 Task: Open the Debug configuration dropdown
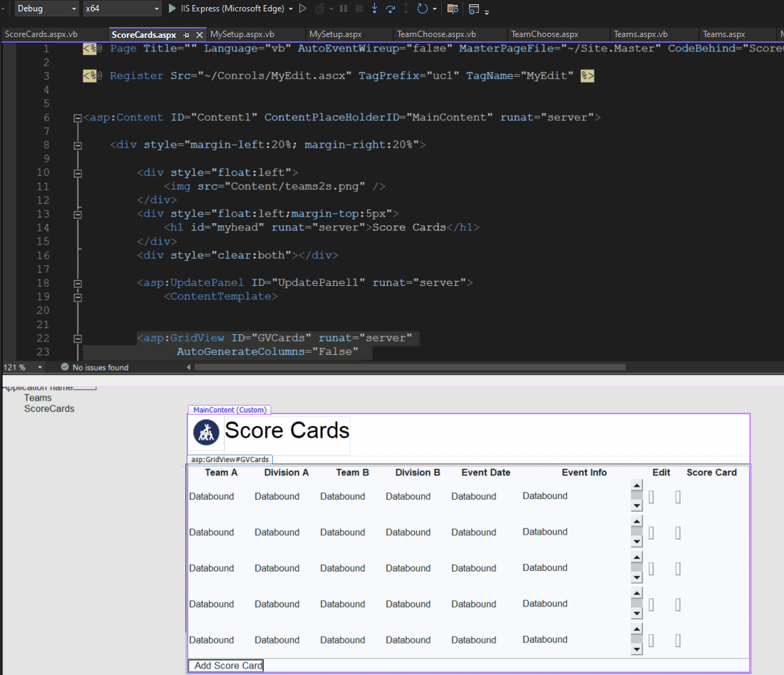(x=46, y=9)
